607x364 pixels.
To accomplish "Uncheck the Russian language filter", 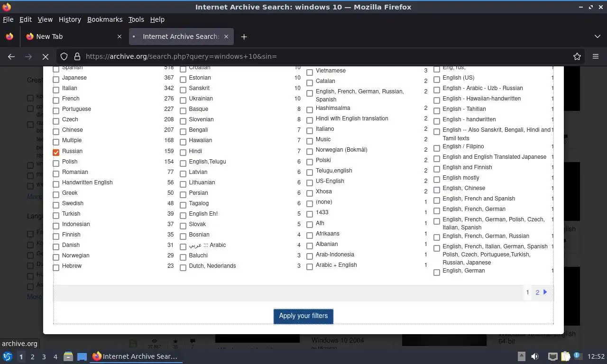I will (x=56, y=152).
